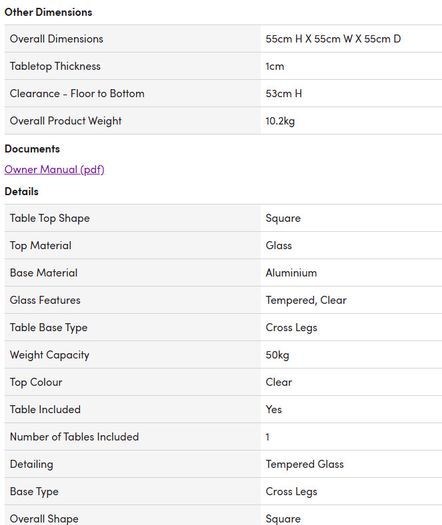This screenshot has width=442, height=525.
Task: Select the 1cm thickness value
Action: point(275,66)
